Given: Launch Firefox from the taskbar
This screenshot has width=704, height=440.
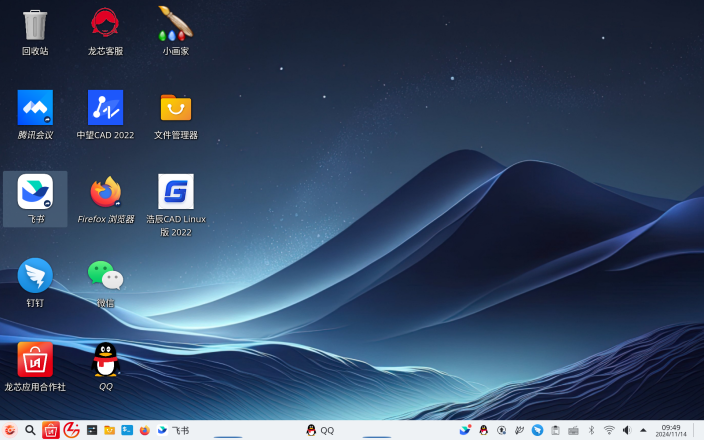Looking at the screenshot, I should tap(145, 431).
